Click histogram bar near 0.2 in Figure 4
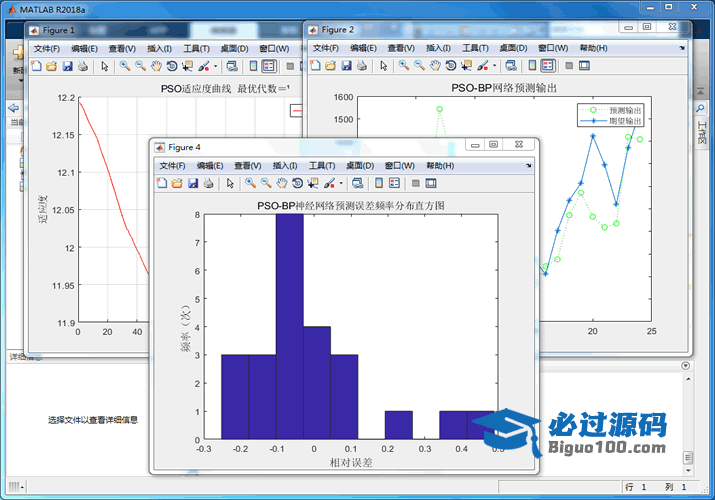This screenshot has width=715, height=500. [399, 425]
